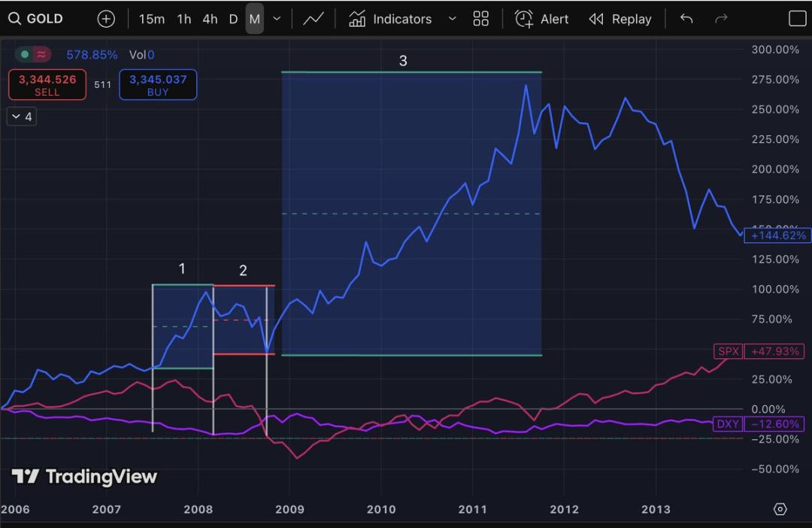Expand the indicator favorites dropdown arrow
This screenshot has width=812, height=528.
pos(452,19)
